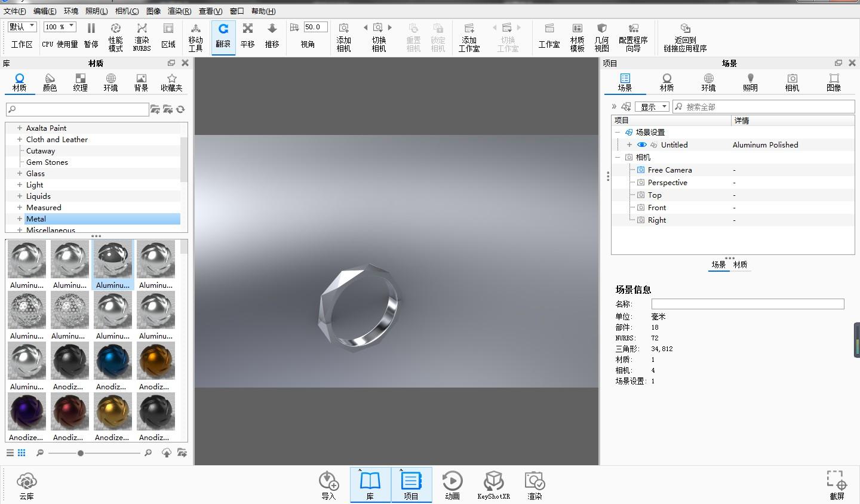Open workspace dropdown showing 默认
The width and height of the screenshot is (860, 504).
point(22,27)
